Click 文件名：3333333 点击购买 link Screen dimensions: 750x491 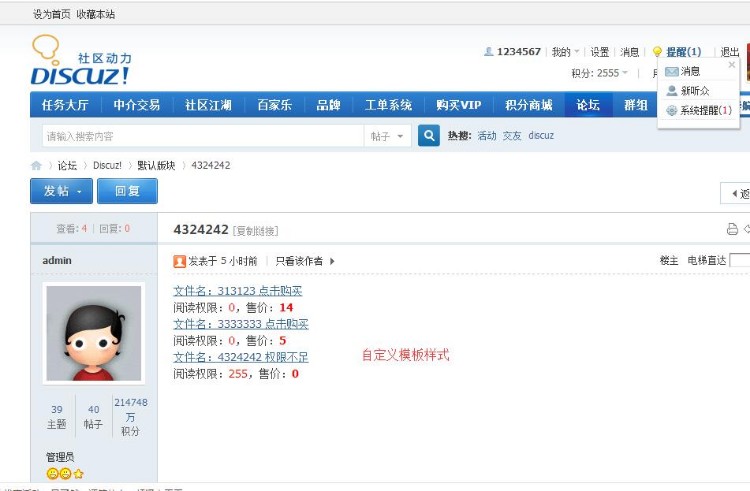click(x=241, y=324)
